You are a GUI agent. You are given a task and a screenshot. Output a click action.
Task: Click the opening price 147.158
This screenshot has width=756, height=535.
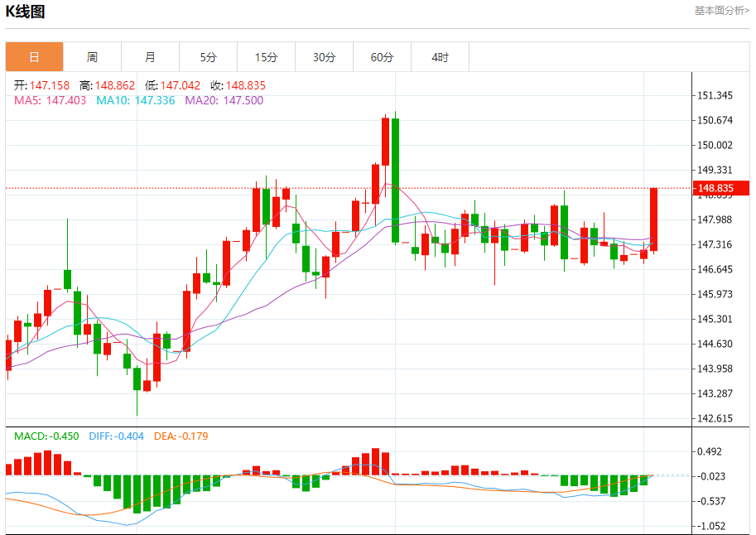(x=50, y=85)
